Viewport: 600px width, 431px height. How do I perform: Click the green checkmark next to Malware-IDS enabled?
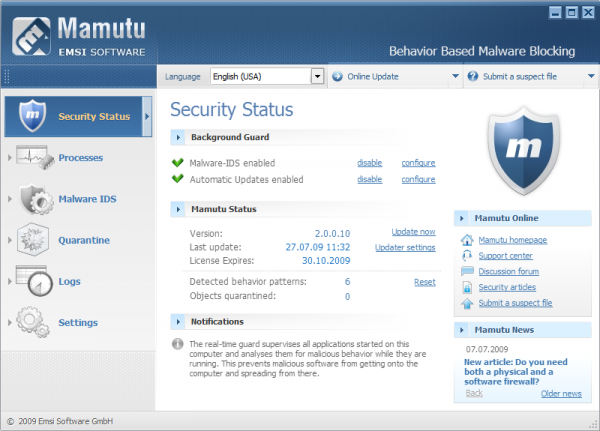pyautogui.click(x=178, y=163)
